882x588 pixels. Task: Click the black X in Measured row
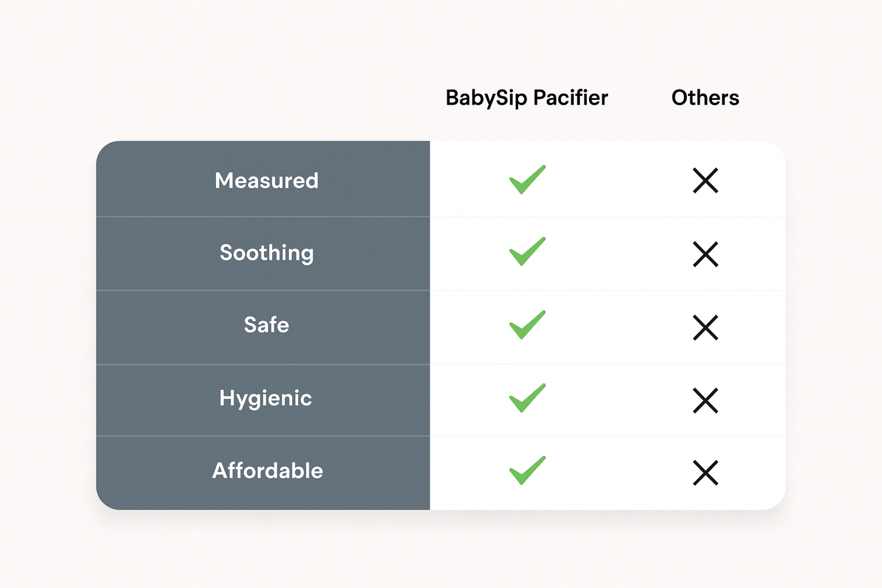[705, 181]
